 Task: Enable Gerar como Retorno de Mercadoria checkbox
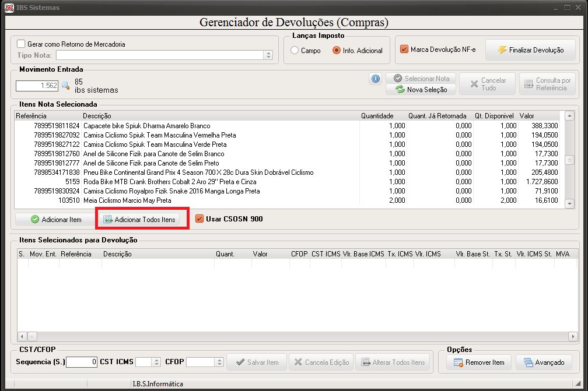(21, 44)
